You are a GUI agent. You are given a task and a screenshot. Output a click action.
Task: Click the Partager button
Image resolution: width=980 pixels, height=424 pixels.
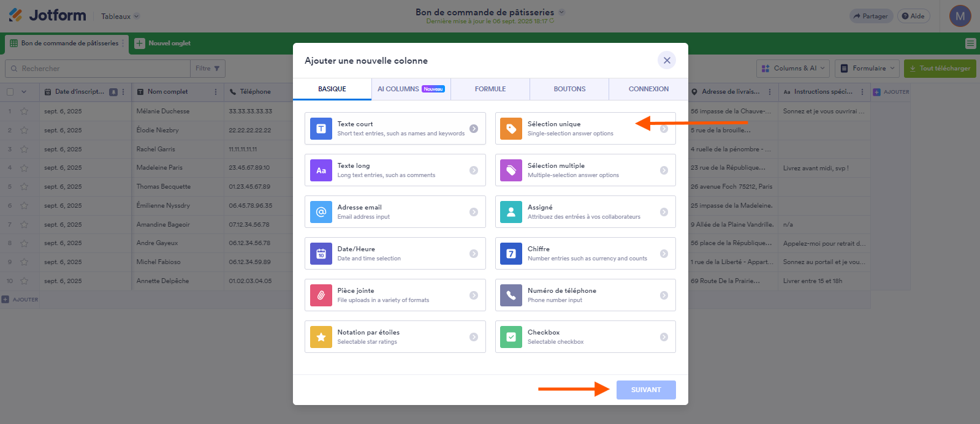(x=870, y=17)
